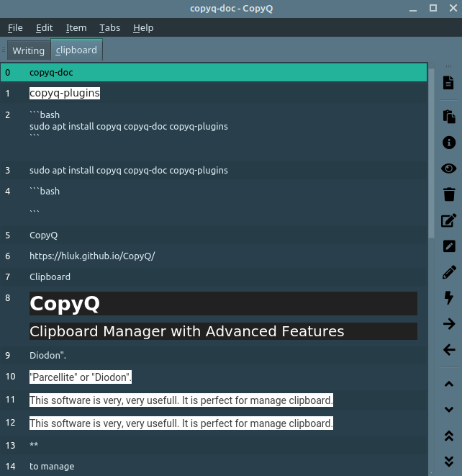The image size is (462, 476).
Task: Open the Item menu
Action: (76, 28)
